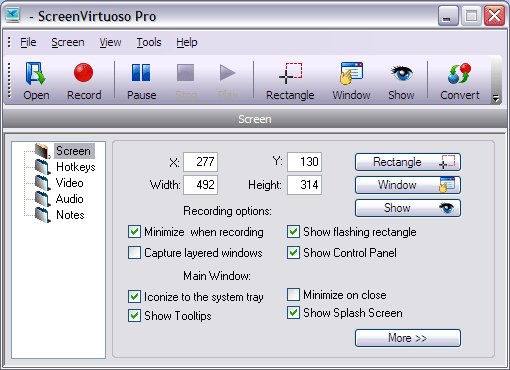This screenshot has height=370, width=510.
Task: Uncheck Show flashing rectangle option
Action: point(293,232)
